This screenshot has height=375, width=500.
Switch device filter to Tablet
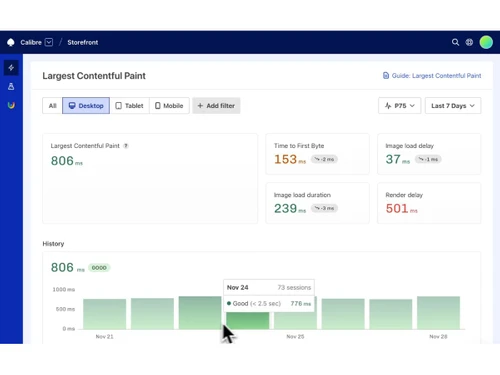(129, 106)
